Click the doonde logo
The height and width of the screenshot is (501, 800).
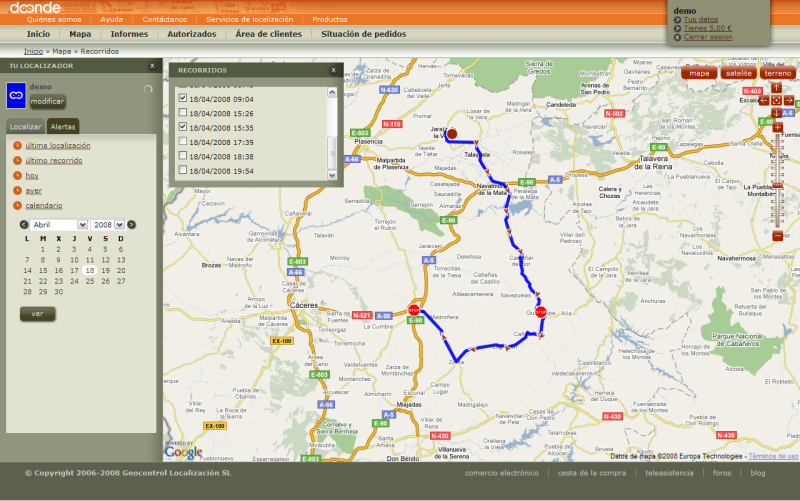click(35, 8)
